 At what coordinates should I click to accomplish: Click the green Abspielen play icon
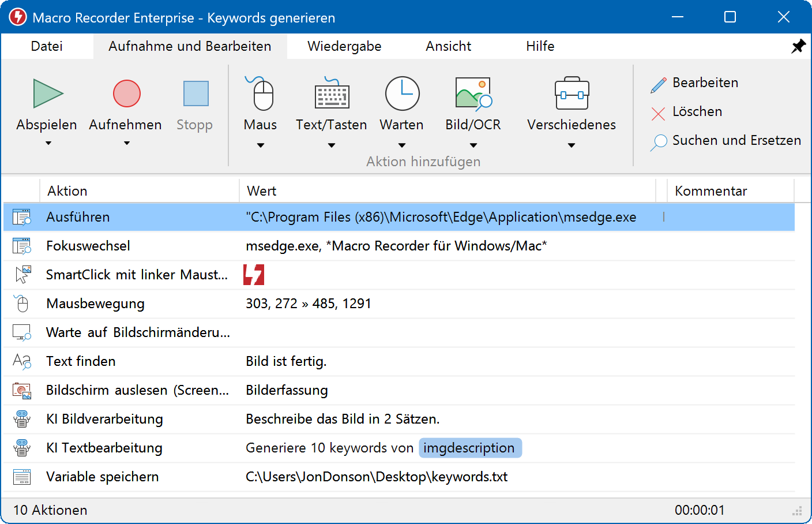tap(48, 93)
